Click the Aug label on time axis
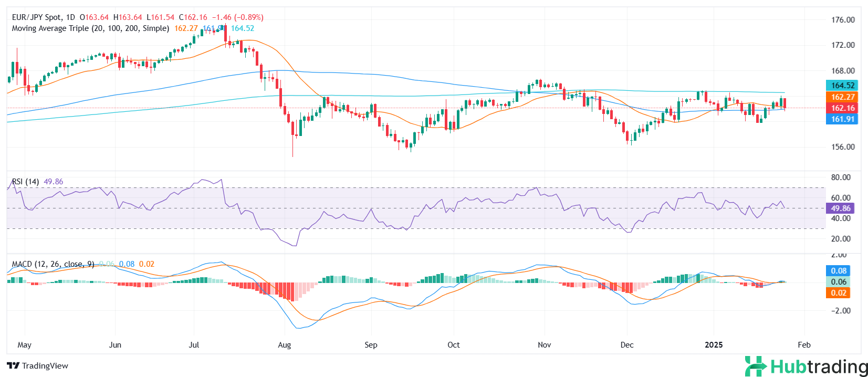The height and width of the screenshot is (377, 868). tap(284, 345)
